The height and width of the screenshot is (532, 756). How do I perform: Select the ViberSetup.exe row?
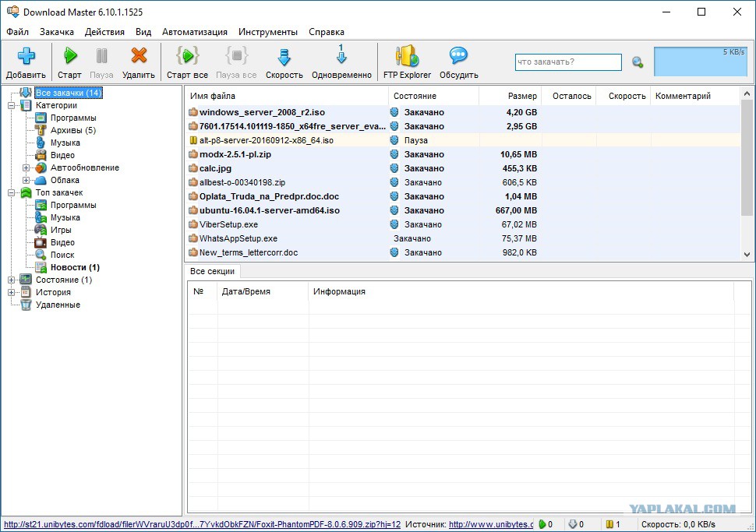pos(463,224)
